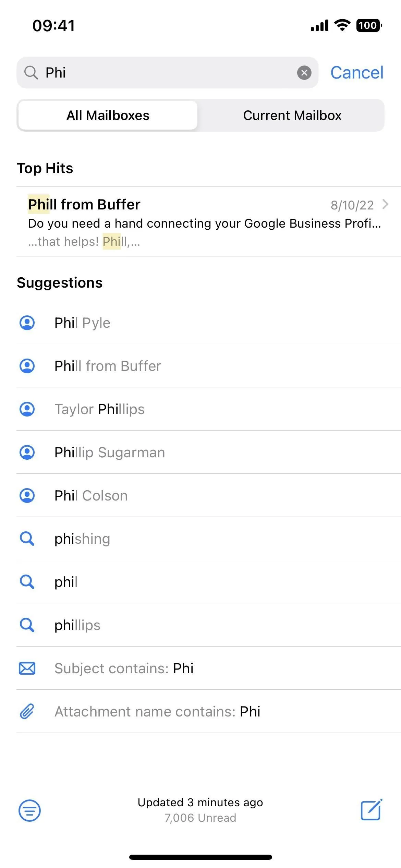The image size is (401, 868).
Task: Compose a new email message
Action: coord(372,810)
